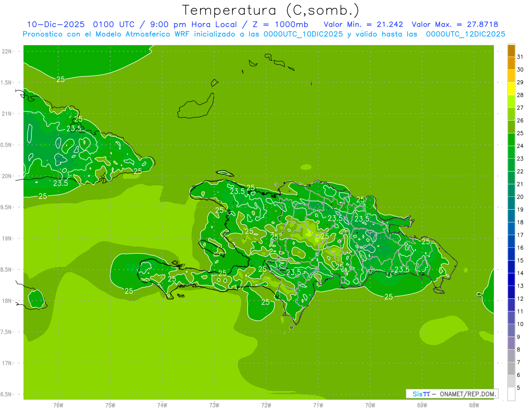Image resolution: width=532 pixels, height=411 pixels.
Task: Click '0000UTC_10DIC2025' initialization timestamp
Action: pos(304,34)
